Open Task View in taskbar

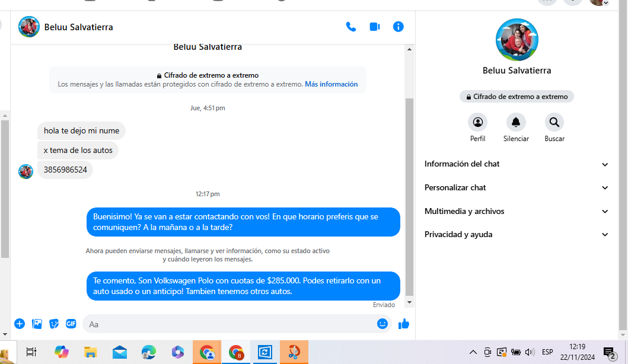[x=31, y=352]
